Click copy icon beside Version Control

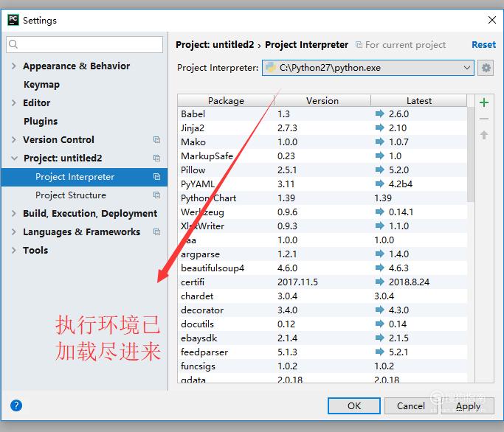[156, 140]
